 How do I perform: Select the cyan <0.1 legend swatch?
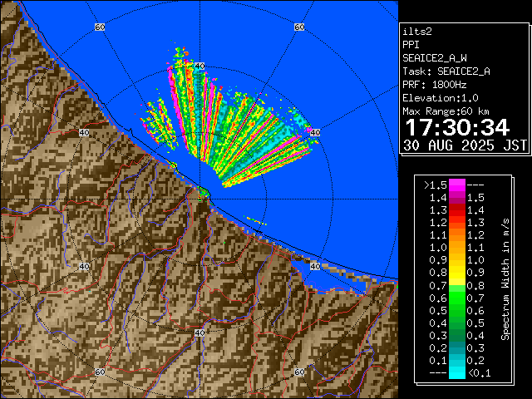(456, 373)
